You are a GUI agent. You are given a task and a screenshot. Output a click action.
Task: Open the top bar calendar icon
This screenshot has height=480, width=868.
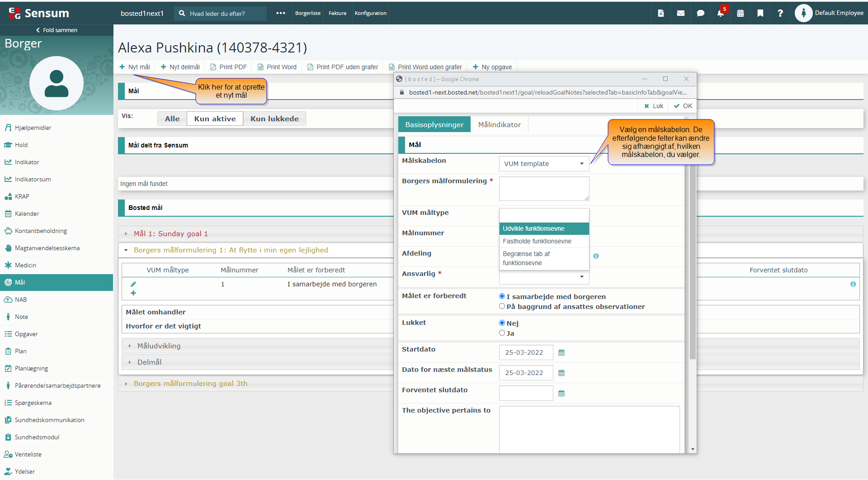click(740, 13)
